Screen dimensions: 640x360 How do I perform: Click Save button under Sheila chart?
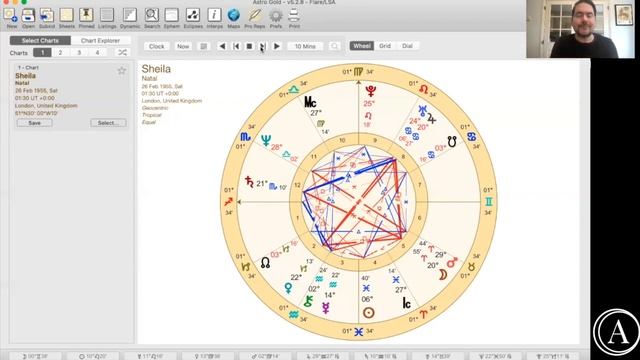point(35,123)
